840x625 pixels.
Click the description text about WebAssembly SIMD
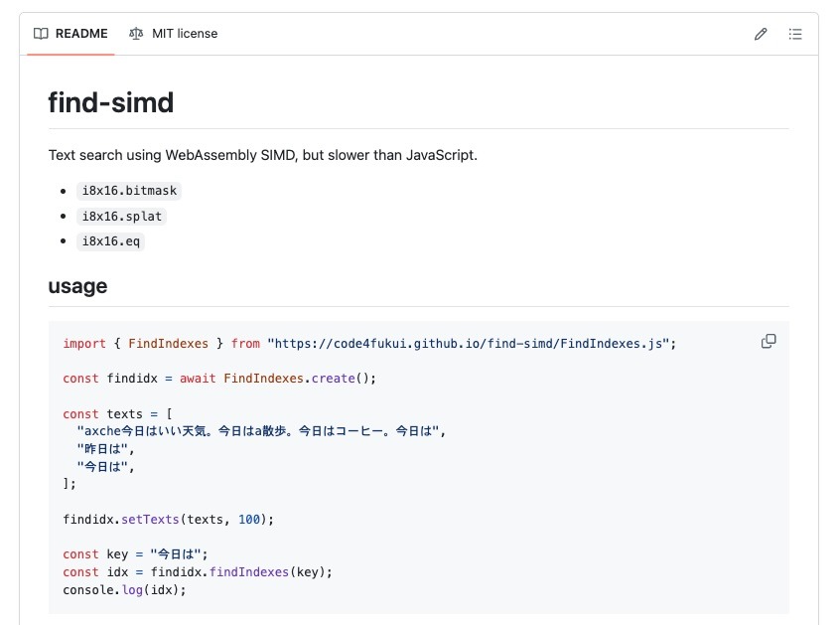(x=262, y=156)
